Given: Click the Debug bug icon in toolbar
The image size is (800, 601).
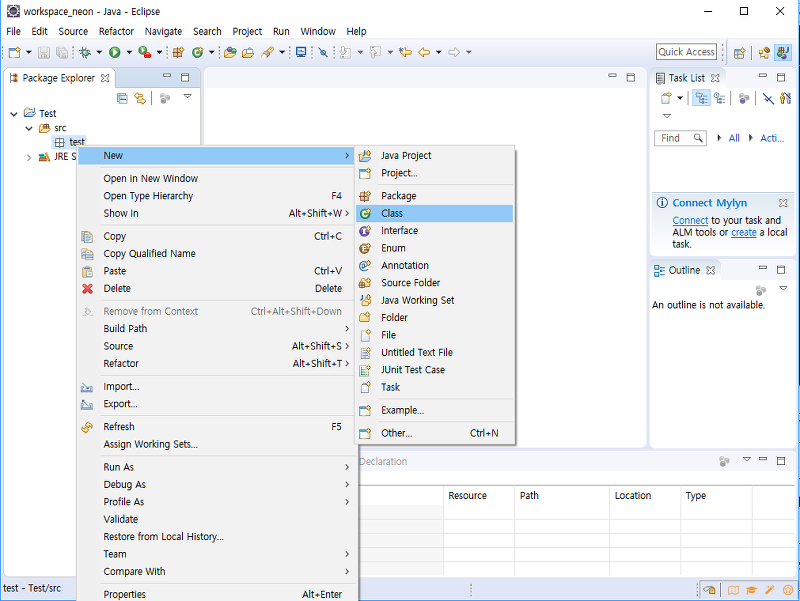Looking at the screenshot, I should [85, 52].
